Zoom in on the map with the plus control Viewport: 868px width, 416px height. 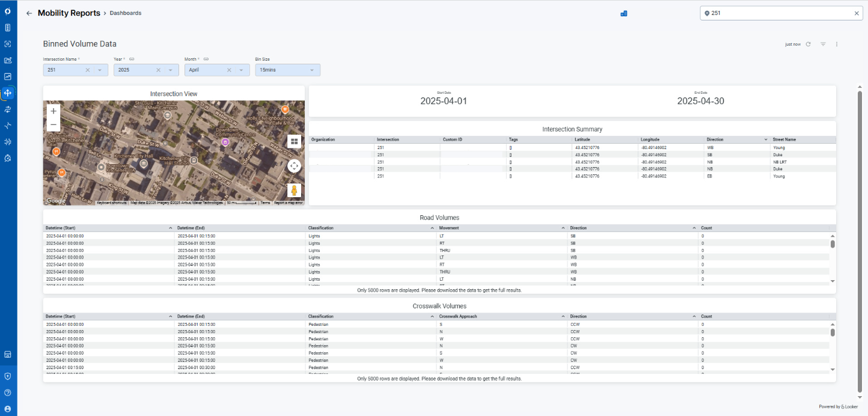pos(53,111)
